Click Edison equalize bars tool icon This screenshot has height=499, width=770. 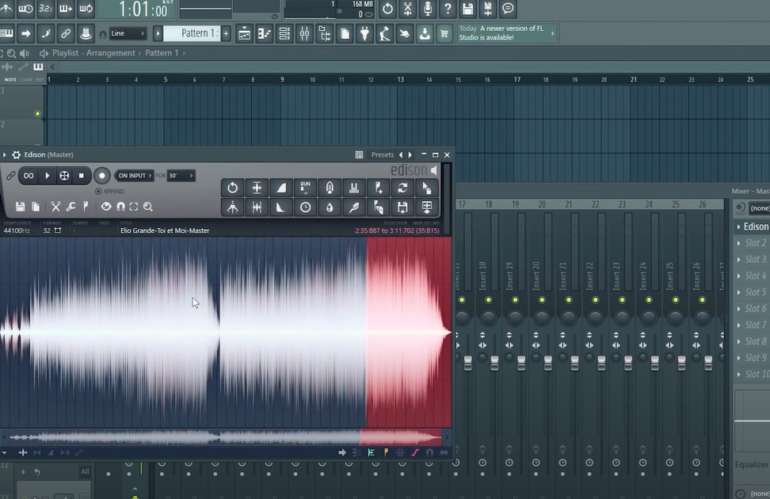click(x=354, y=188)
